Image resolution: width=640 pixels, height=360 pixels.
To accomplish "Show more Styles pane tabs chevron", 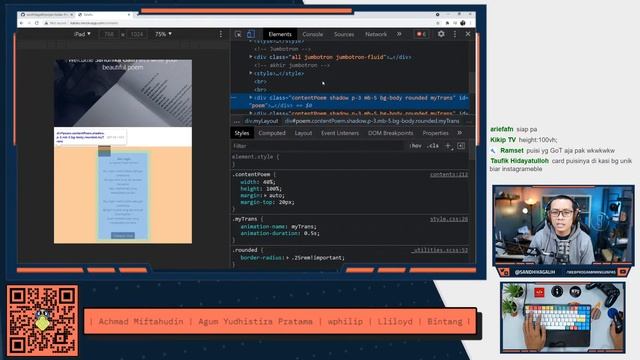I will 460,133.
